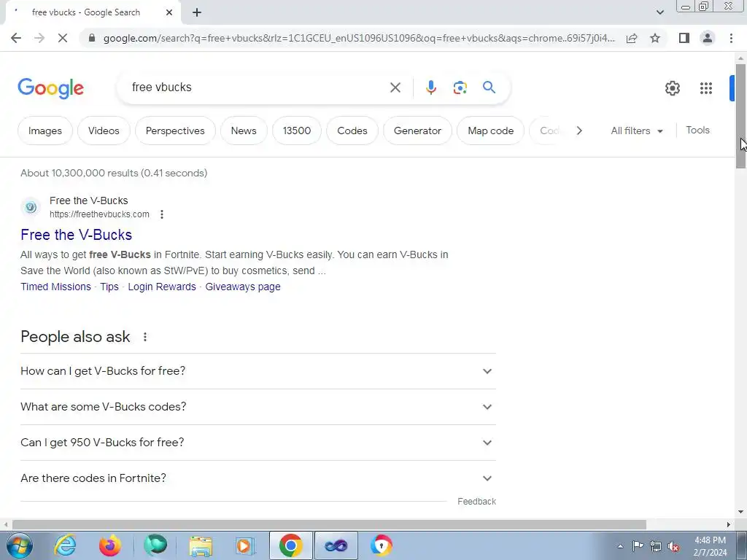Viewport: 747px width, 560px height.
Task: Click Feedback link below questions
Action: click(477, 502)
